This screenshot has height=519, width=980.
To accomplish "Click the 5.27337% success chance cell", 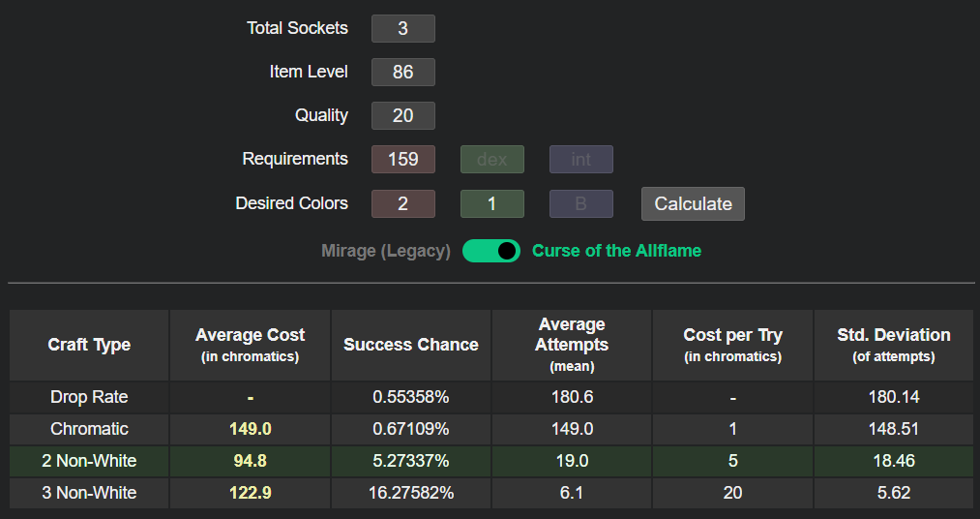I will [411, 461].
